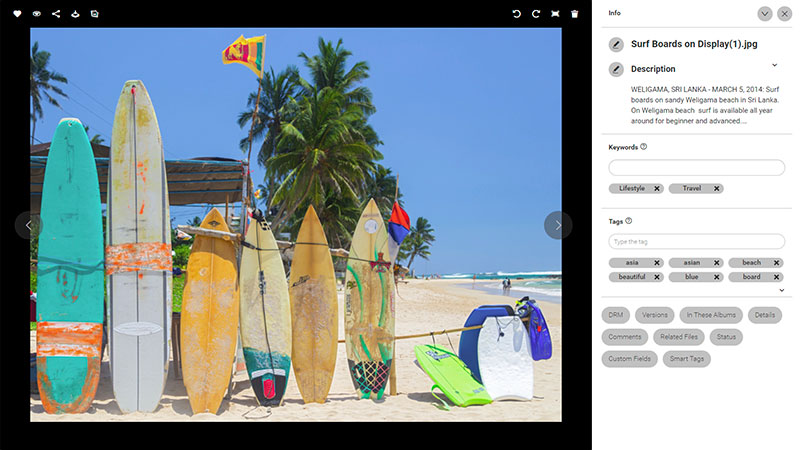Viewport: 800px width, 450px height.
Task: Toggle the eye visibility icon in the toolbar
Action: [37, 14]
